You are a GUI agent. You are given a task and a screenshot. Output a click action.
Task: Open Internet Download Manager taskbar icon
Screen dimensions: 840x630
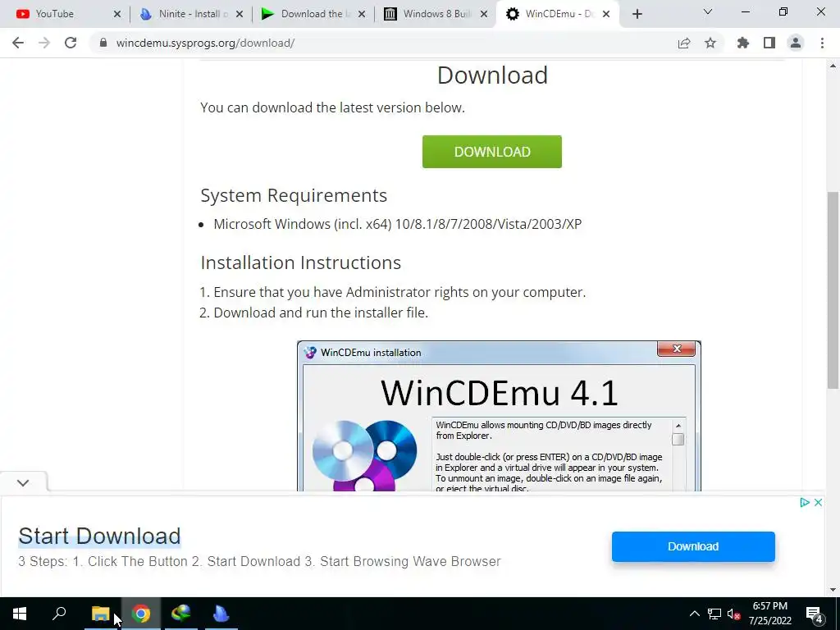click(181, 614)
